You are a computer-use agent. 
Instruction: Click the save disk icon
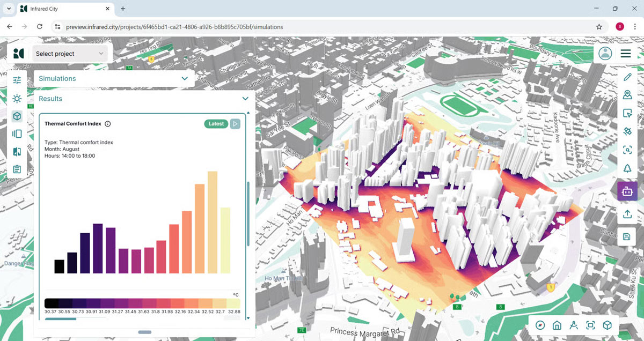pos(627,236)
